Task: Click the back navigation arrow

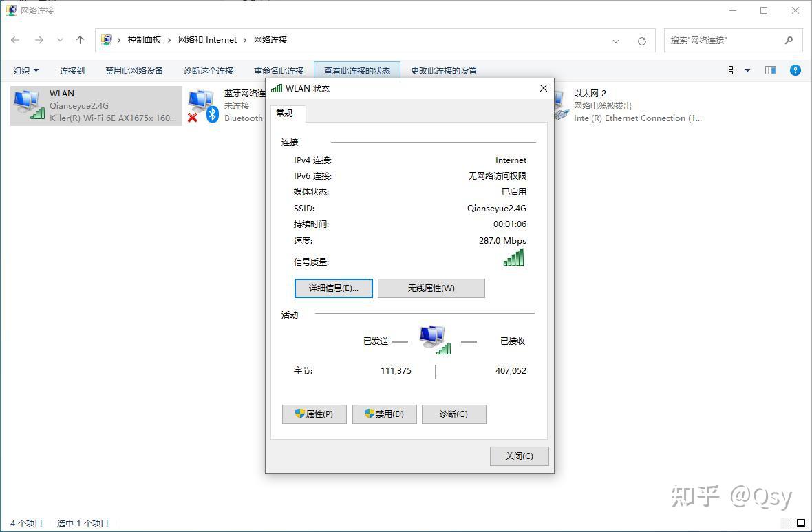Action: pyautogui.click(x=15, y=40)
